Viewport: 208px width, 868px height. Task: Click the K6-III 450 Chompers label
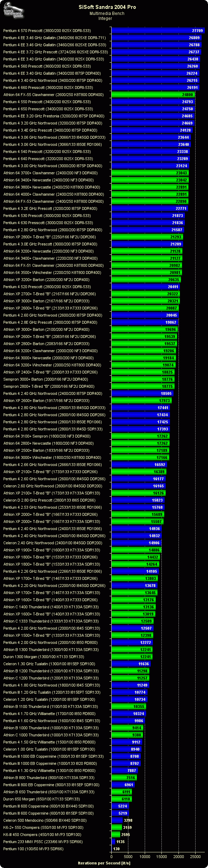point(42,835)
